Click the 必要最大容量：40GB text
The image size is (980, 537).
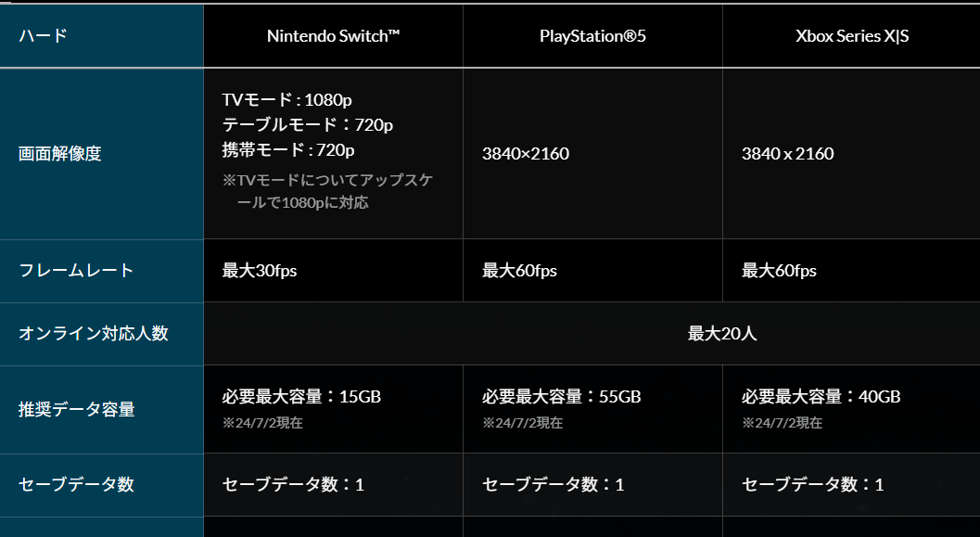click(x=821, y=397)
